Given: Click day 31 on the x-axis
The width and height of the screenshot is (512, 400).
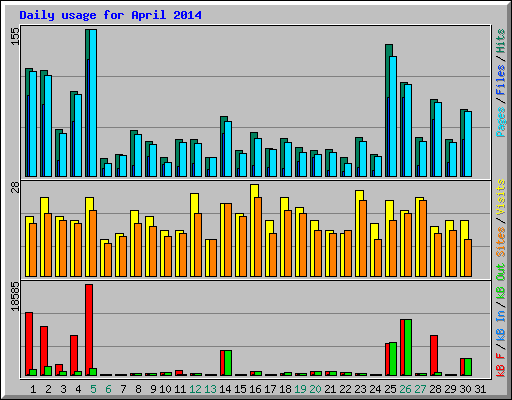Looking at the screenshot, I should click(480, 389).
